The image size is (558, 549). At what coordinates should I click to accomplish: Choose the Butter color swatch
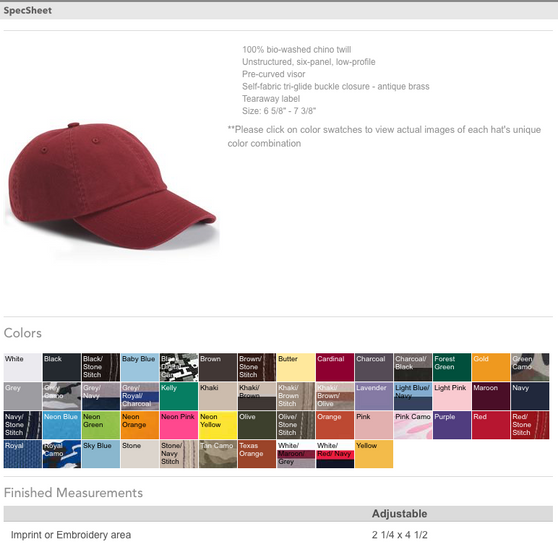tap(296, 367)
